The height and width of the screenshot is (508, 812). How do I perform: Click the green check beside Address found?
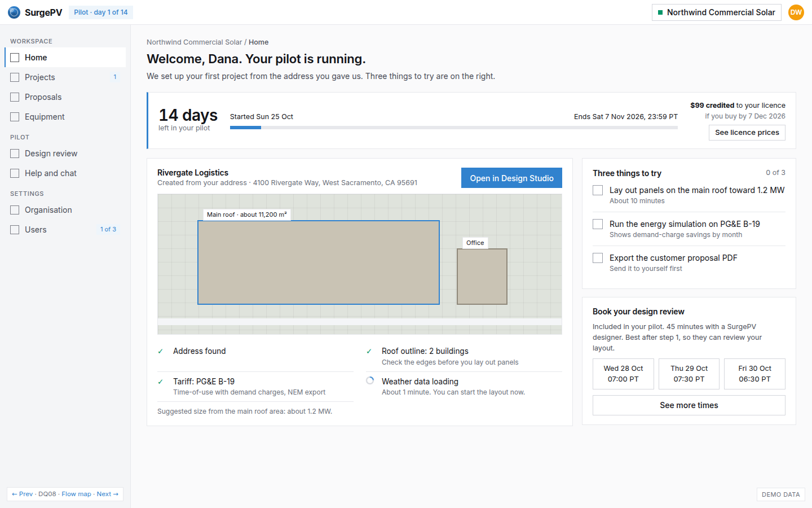pyautogui.click(x=161, y=351)
